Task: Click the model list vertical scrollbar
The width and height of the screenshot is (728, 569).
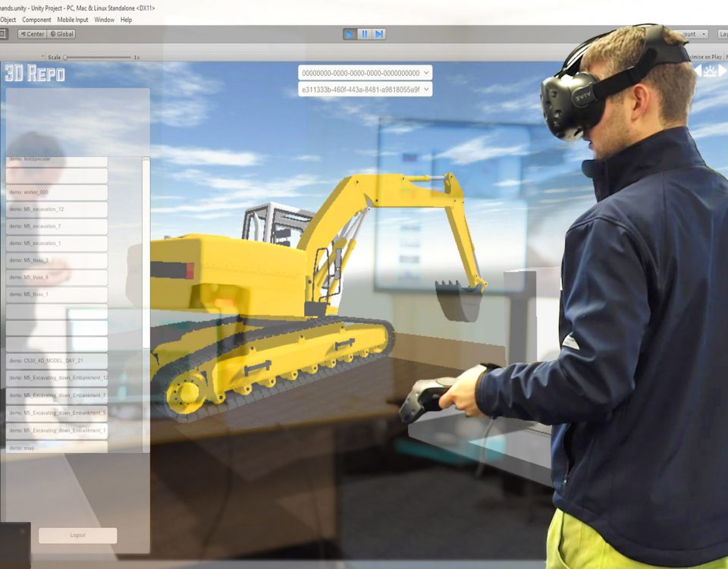Action: 146,250
